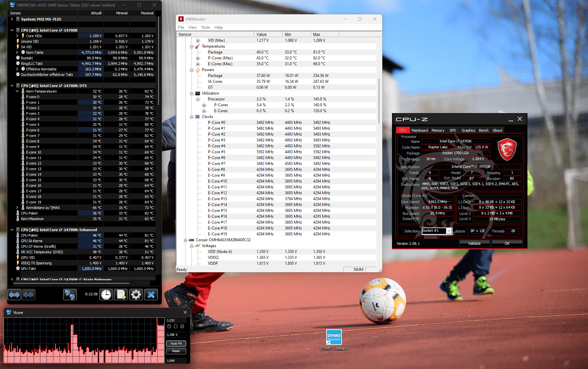
Task: Click the clock icon beside Ring/LLC Takt
Action: pos(18,64)
